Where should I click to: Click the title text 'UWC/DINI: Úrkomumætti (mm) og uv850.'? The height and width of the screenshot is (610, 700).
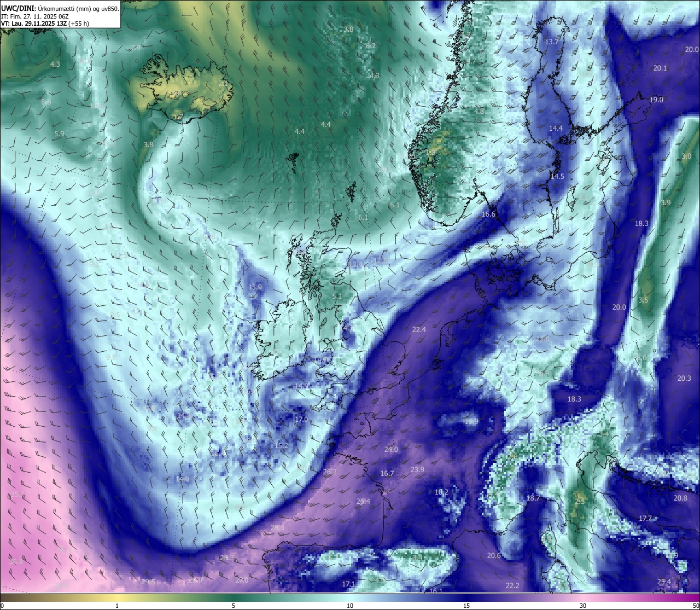pyautogui.click(x=60, y=9)
